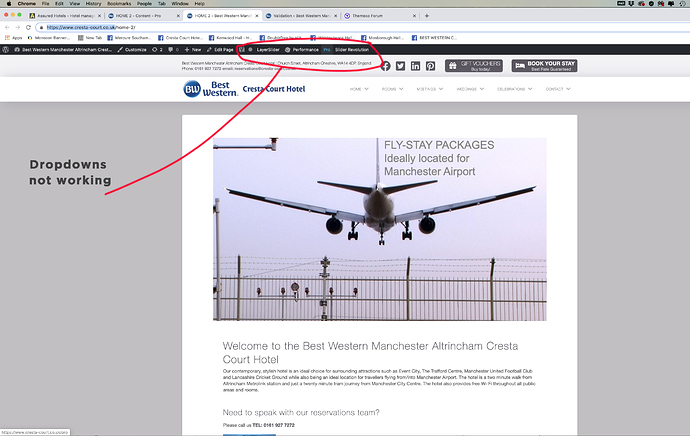Open the Mercure Southam bookmark
The width and height of the screenshot is (690, 436).
click(129, 38)
